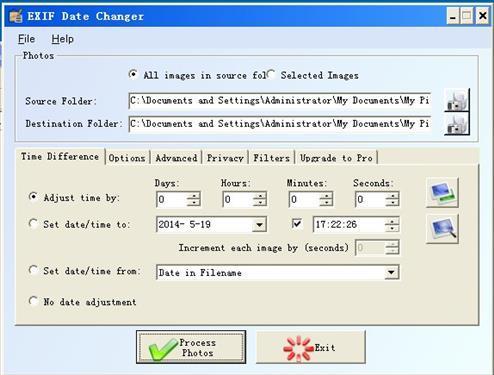
Task: Click the stacked photos icon beside the Seconds field
Action: [x=442, y=193]
